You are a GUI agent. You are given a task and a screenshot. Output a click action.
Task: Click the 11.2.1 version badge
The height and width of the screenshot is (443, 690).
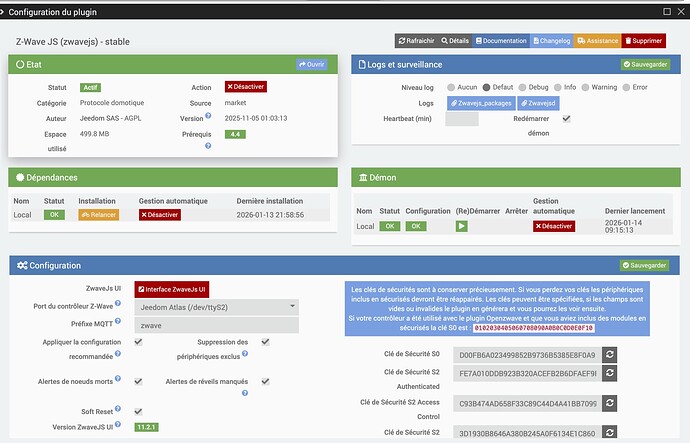(x=147, y=427)
